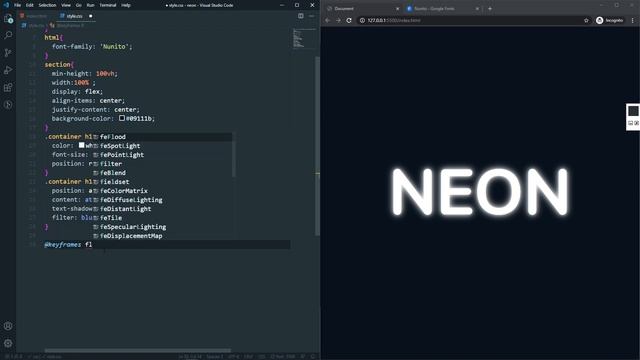Open the Chrome three-dot menu

[x=633, y=20]
